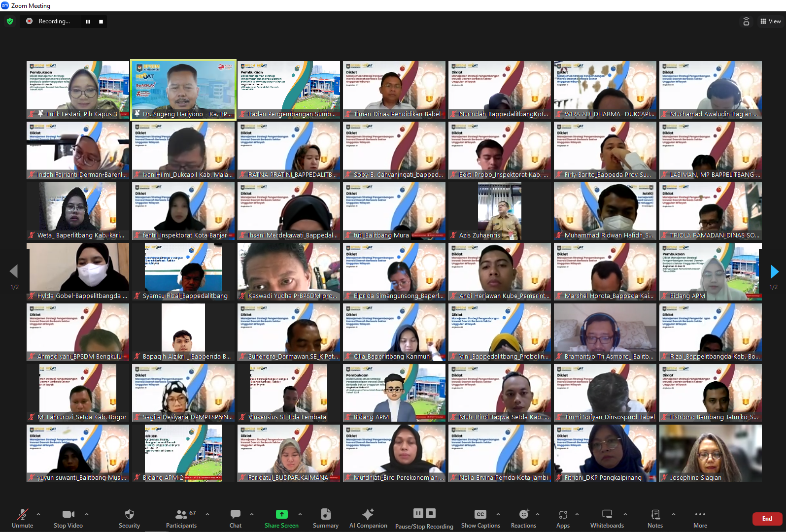Pause the recording in bottom toolbar
Image resolution: width=786 pixels, height=532 pixels.
tap(418, 513)
